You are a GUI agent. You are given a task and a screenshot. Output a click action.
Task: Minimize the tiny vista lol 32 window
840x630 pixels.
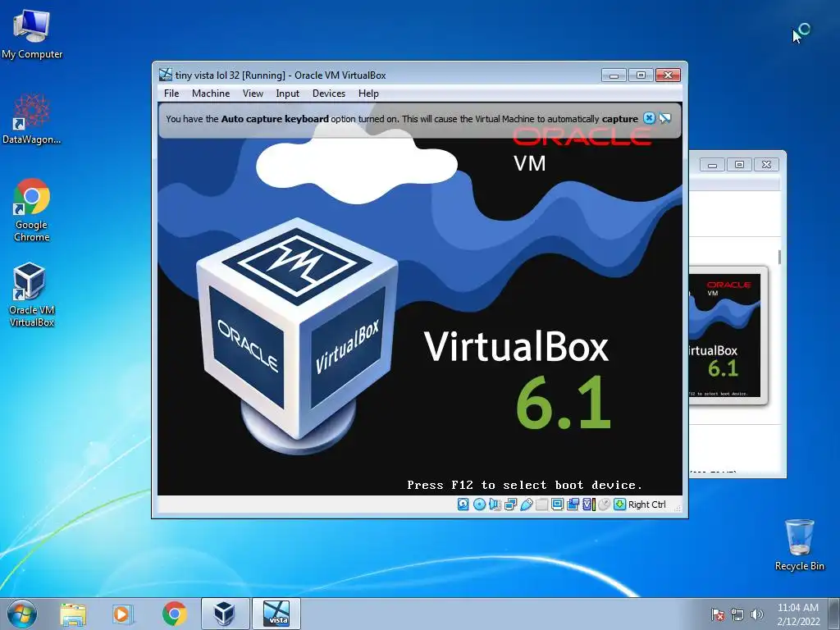click(614, 75)
